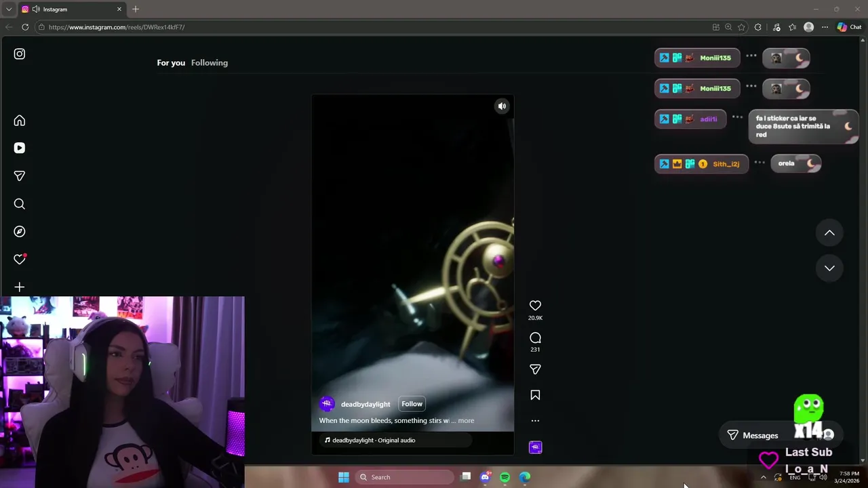Add page to favorites star
This screenshot has width=868, height=488.
(741, 27)
